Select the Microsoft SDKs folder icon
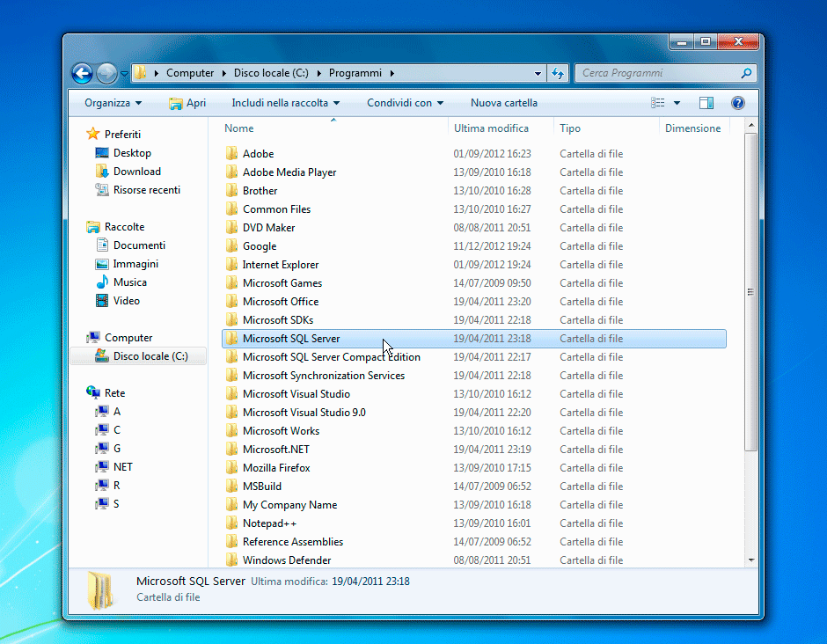Image resolution: width=827 pixels, height=644 pixels. 231,319
